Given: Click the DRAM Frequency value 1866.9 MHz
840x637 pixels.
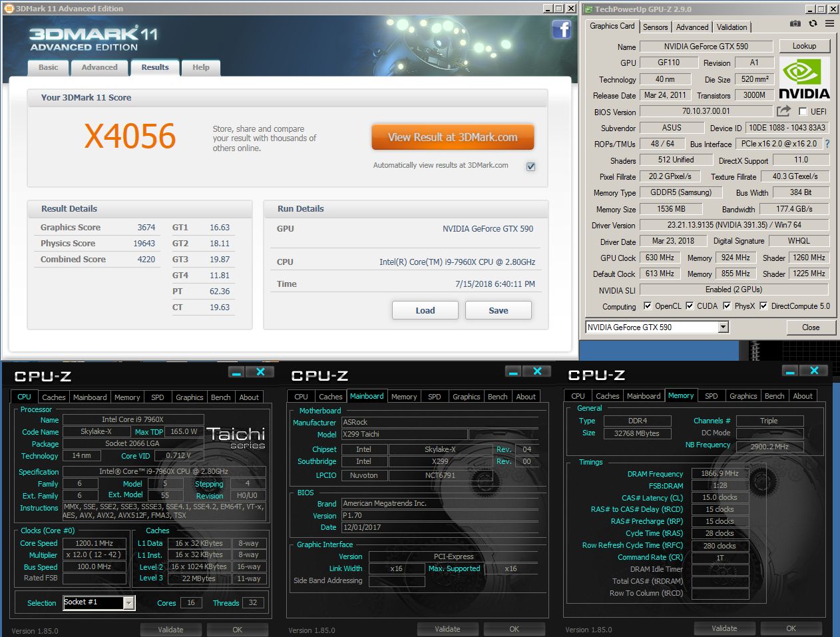Looking at the screenshot, I should (x=720, y=473).
